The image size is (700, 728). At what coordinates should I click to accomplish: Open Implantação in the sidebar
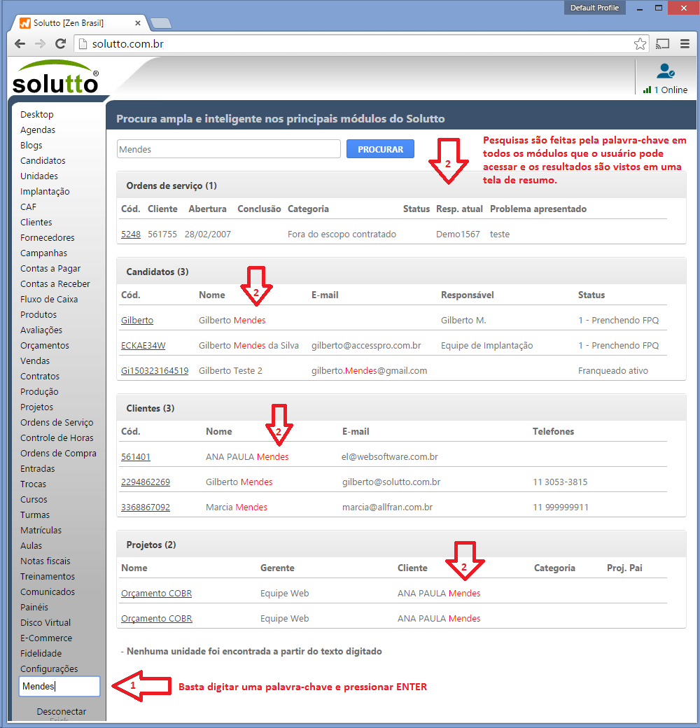click(45, 191)
